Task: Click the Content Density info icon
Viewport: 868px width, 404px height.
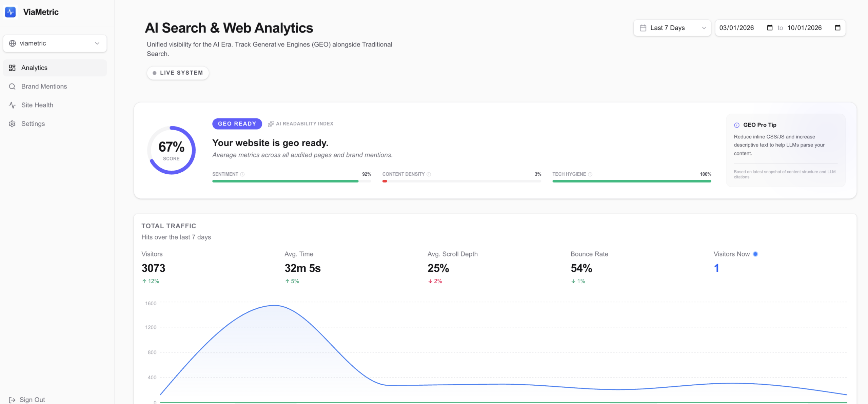Action: 429,174
